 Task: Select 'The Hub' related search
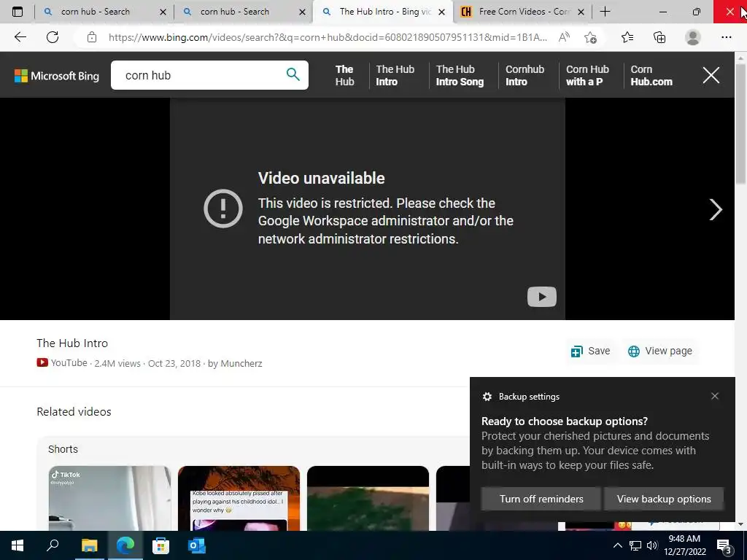[344, 75]
